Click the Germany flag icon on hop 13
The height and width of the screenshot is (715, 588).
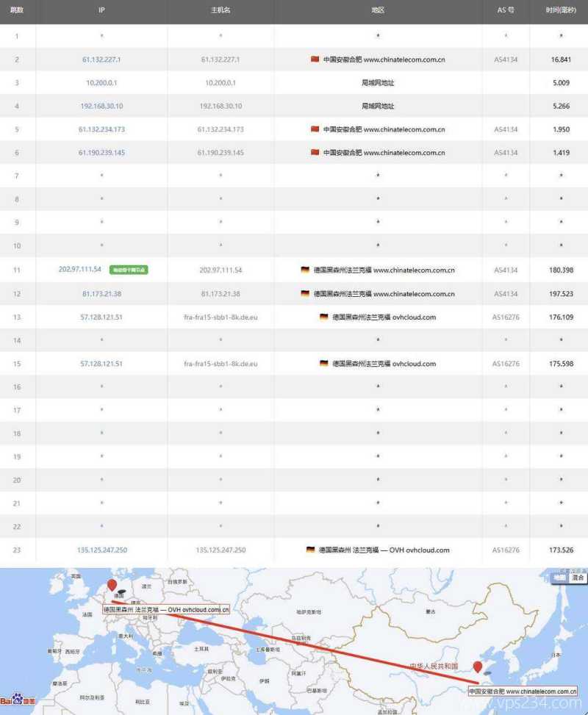click(324, 317)
